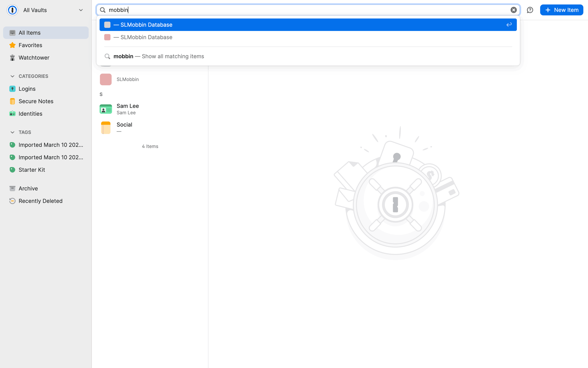Click the search magnifier icon in search bar
The height and width of the screenshot is (368, 588).
pos(103,10)
